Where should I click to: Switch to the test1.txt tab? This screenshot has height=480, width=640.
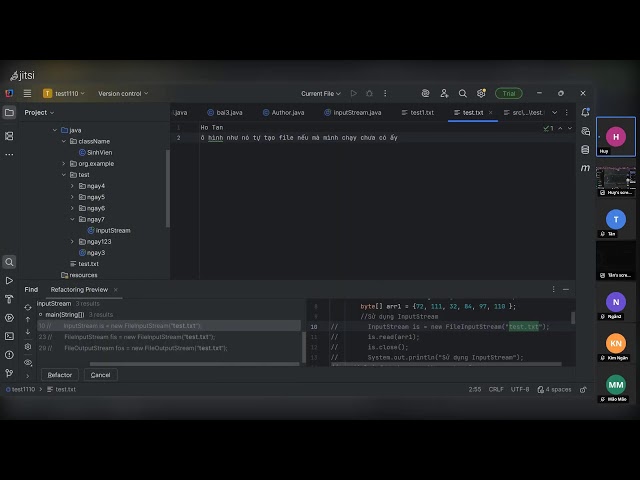[418, 113]
